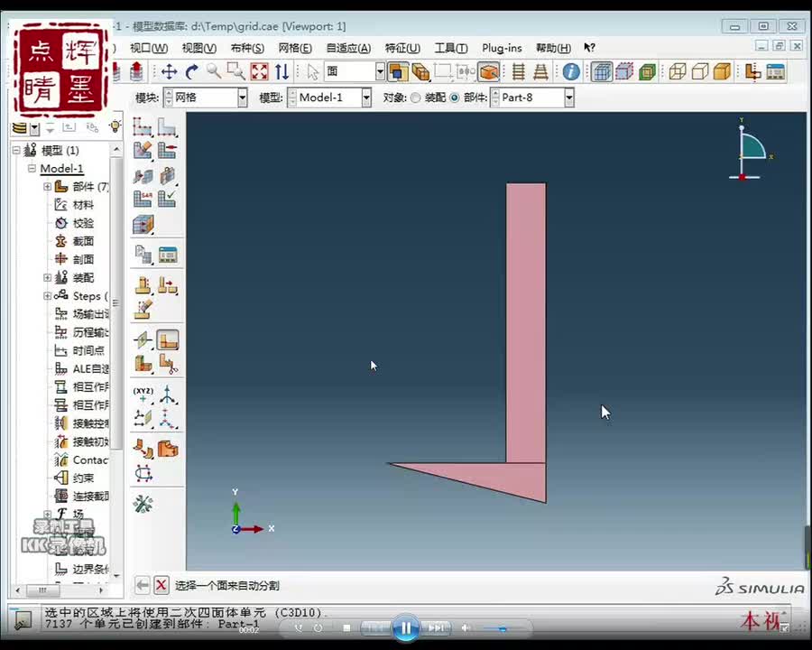Select the 装配 radio button
Viewport: 812px width, 650px height.
(x=415, y=97)
